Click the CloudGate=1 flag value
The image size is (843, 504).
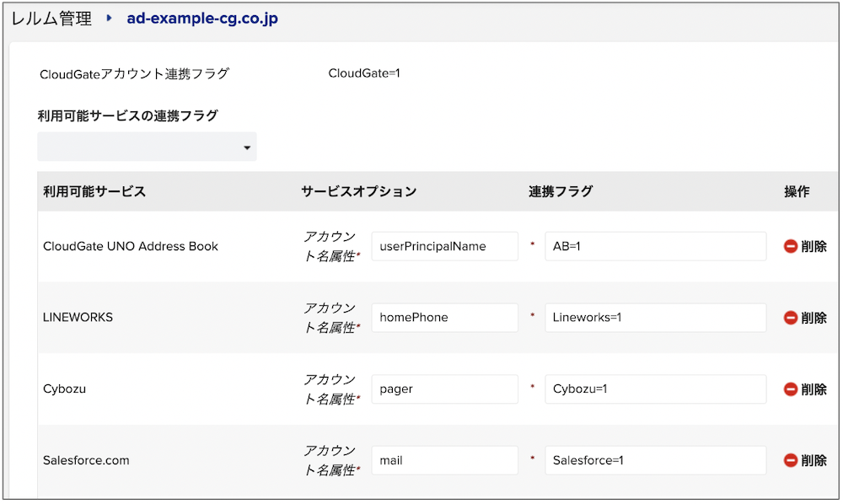[x=364, y=73]
